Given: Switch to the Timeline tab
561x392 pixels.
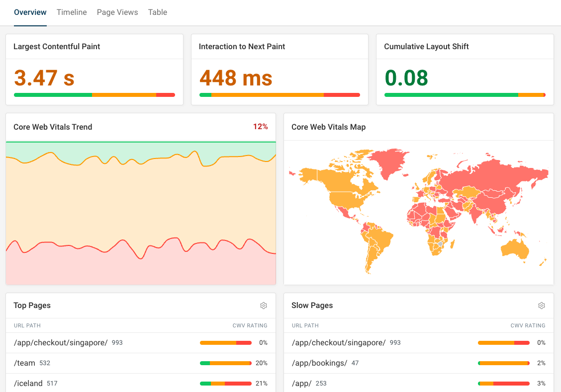Looking at the screenshot, I should [71, 12].
